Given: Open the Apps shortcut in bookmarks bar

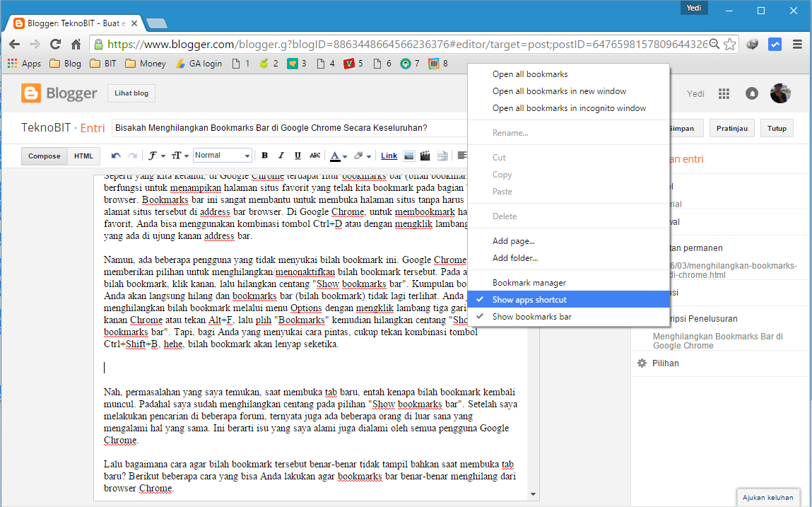Looking at the screenshot, I should [x=24, y=63].
